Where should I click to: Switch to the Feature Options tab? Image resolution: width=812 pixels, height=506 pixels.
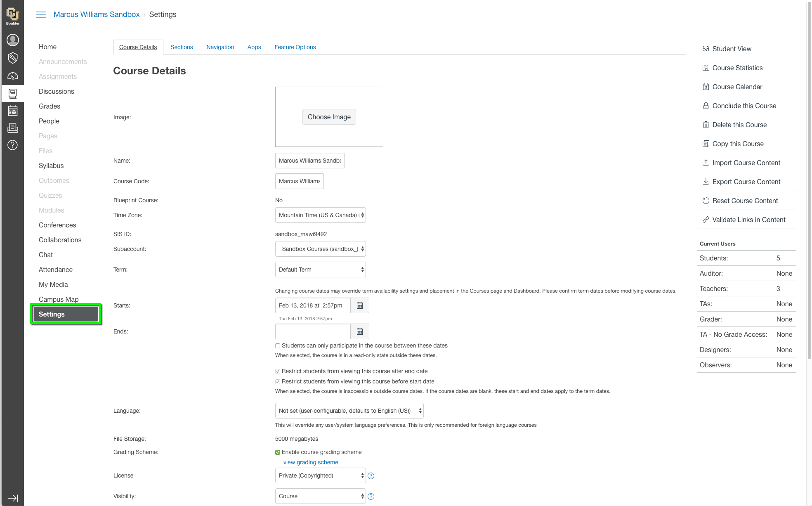(295, 47)
